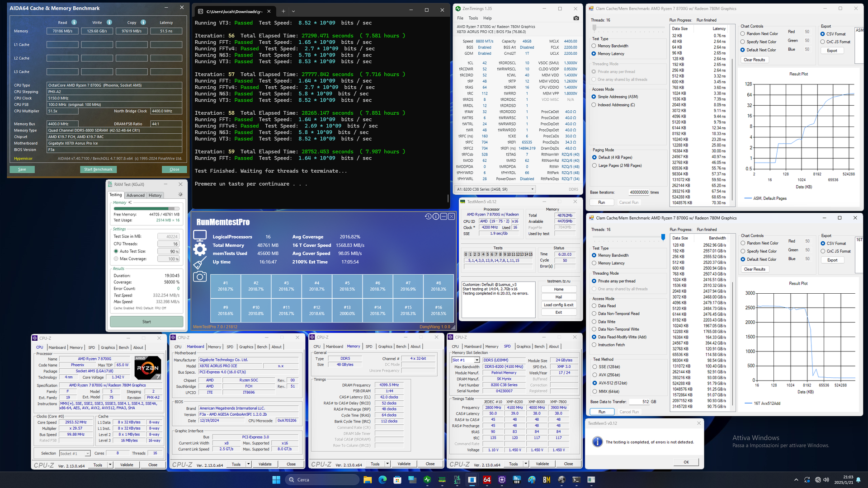Open Windows Start menu
The image size is (868, 488).
276,480
